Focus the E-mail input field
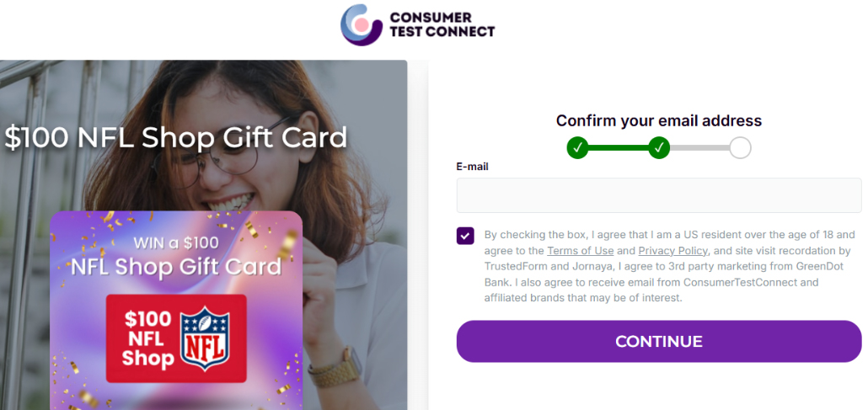Viewport: 868px width, 410px height. coord(659,195)
